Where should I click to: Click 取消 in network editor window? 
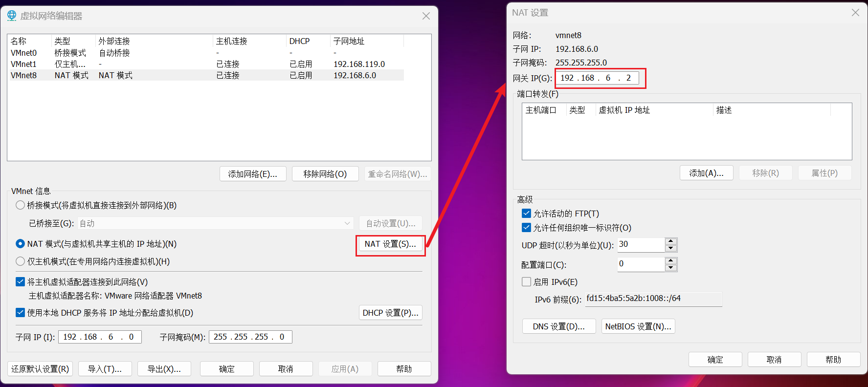(286, 369)
